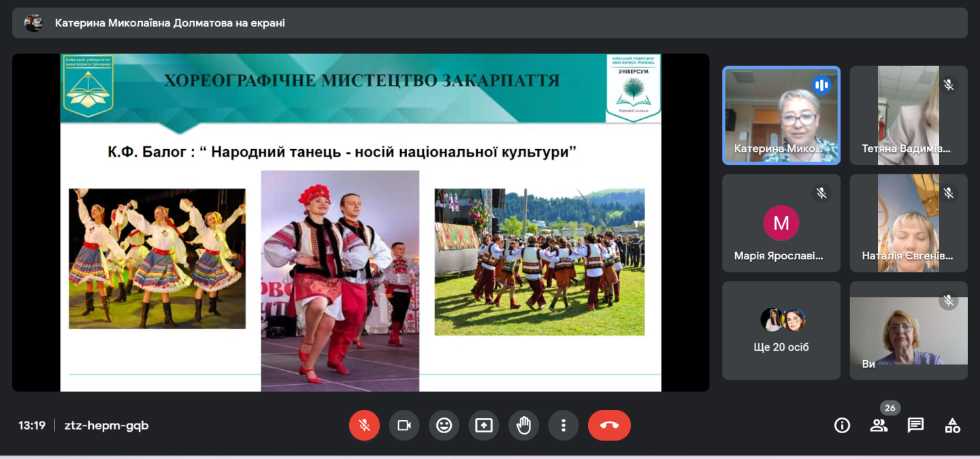
Task: Click your own video tile labeled Ви
Action: point(908,331)
